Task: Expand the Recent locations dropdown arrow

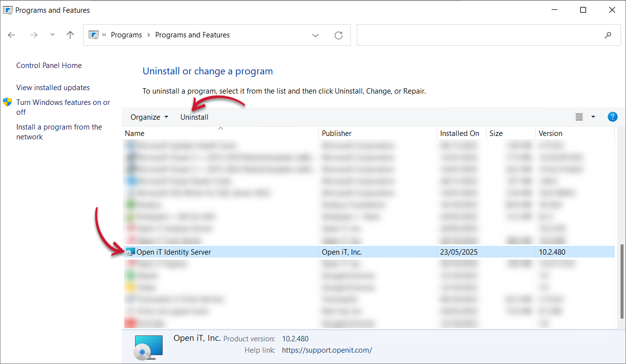Action: 52,35
